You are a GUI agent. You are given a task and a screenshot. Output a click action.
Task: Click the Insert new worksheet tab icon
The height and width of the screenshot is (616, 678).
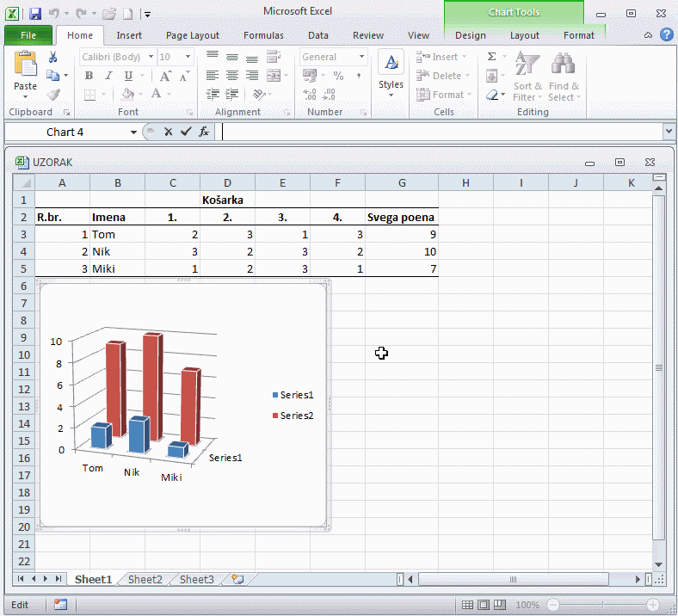coord(237,579)
